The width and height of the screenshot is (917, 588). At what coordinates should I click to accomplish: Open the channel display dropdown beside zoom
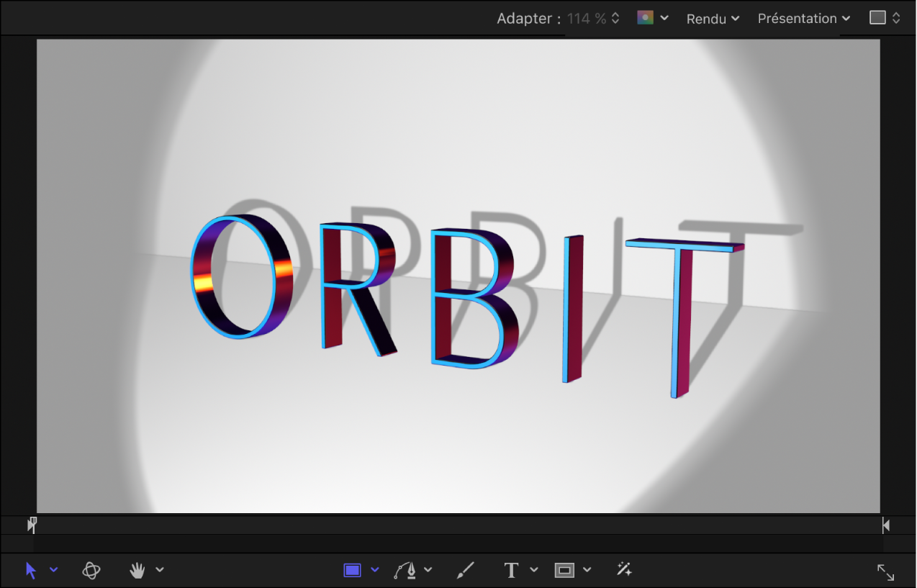point(664,17)
